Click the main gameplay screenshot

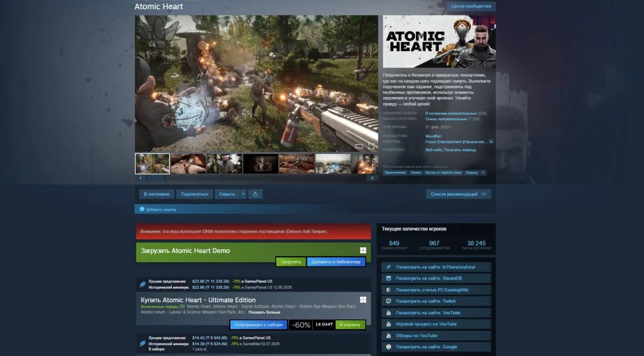(x=257, y=83)
